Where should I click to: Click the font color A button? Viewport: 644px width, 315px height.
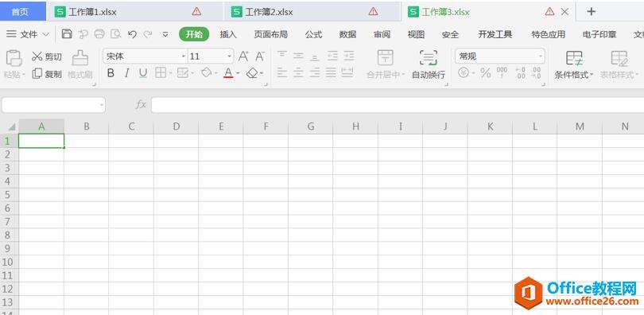coord(228,73)
